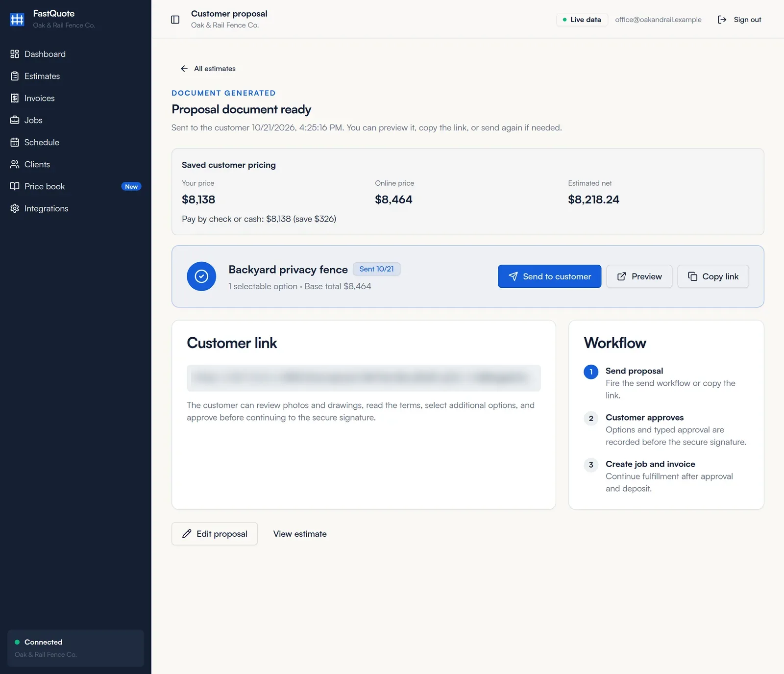
Task: Click the Sent 10/21 badge
Action: (376, 269)
